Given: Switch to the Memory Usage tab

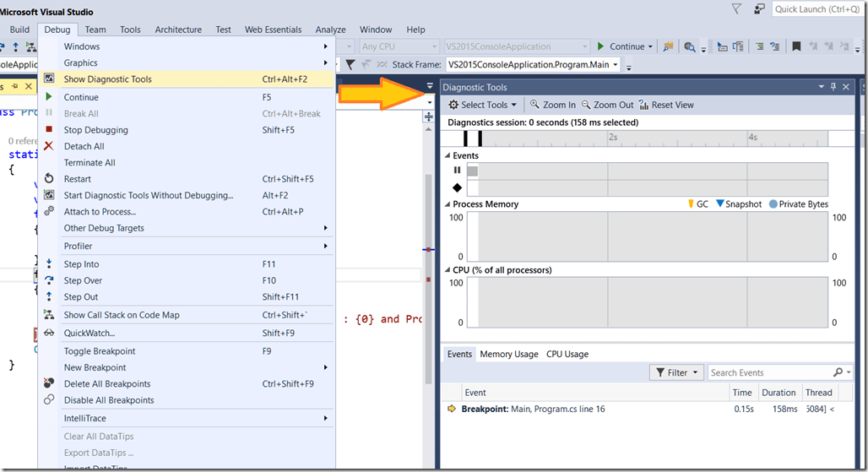Looking at the screenshot, I should point(508,355).
